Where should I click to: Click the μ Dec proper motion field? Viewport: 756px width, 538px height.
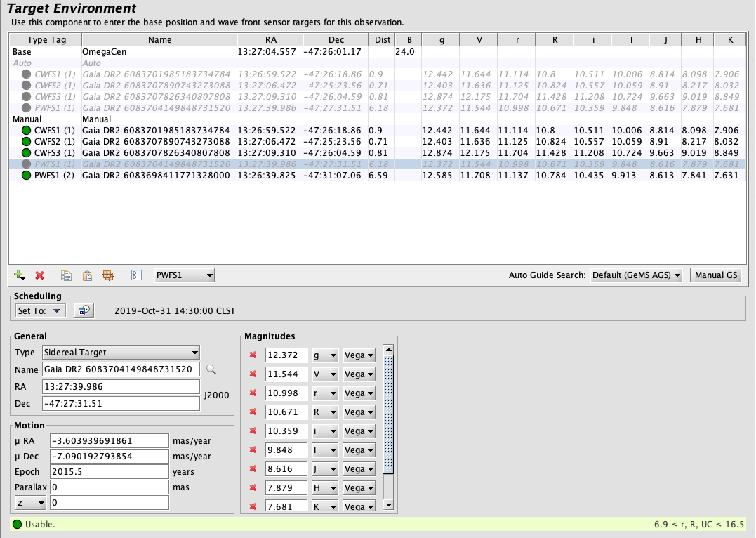(x=110, y=456)
